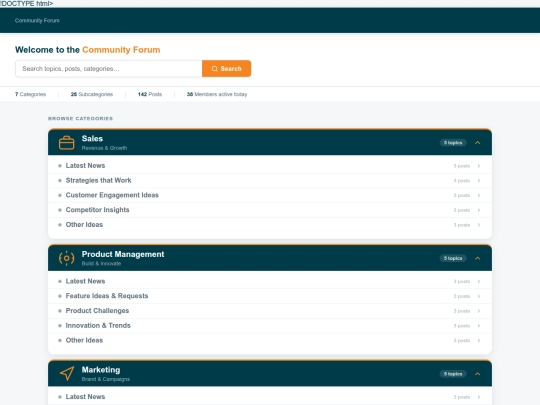Open Other Ideas under Product Management
Image resolution: width=540 pixels, height=405 pixels.
tap(270, 341)
